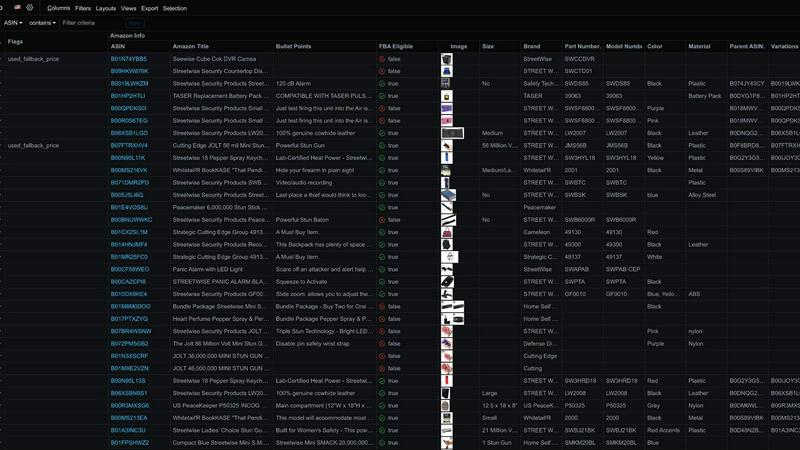This screenshot has height=450, width=800.
Task: Sort by the Amazon Title column header
Action: click(x=190, y=46)
